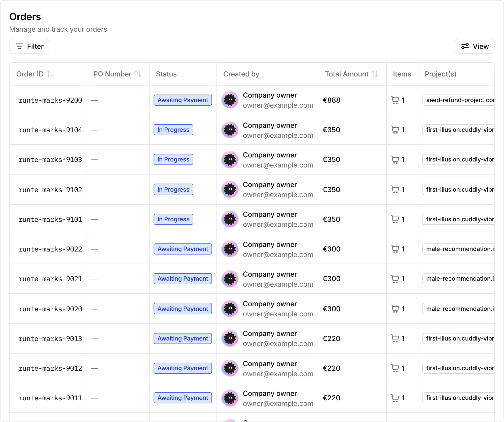Open first-illusion tag in runte-marks-9013 row
The image size is (504, 422).
459,339
